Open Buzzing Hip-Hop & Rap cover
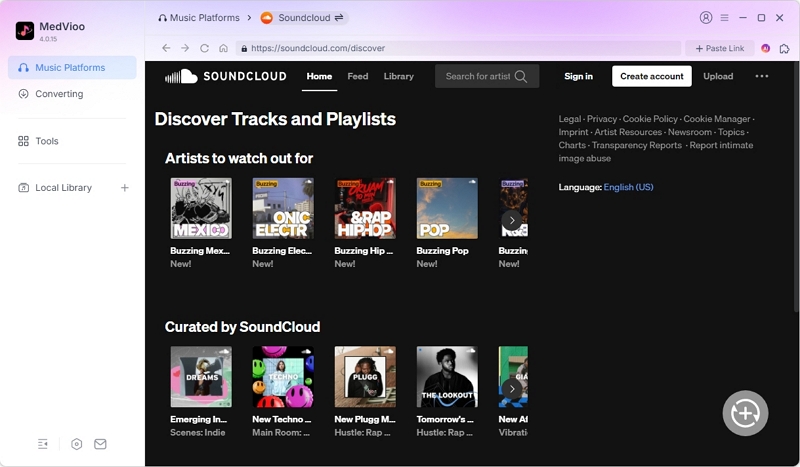 coord(365,208)
